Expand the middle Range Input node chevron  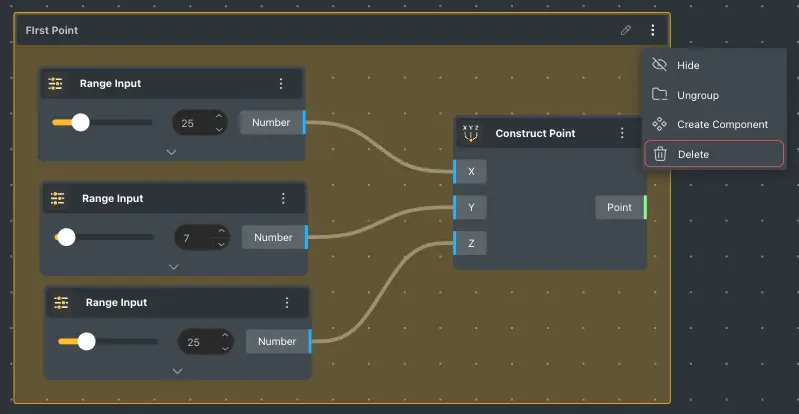tap(173, 267)
